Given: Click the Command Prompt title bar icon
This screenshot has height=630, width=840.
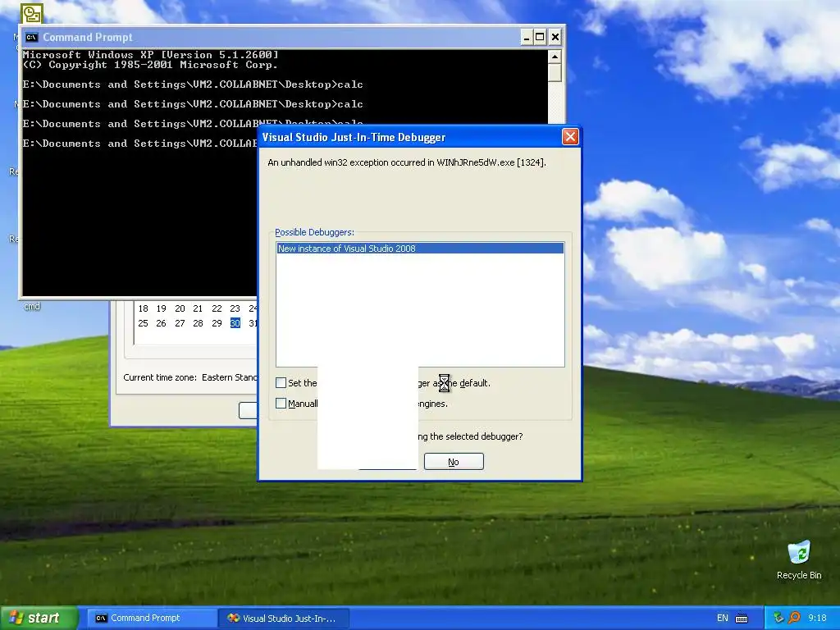Looking at the screenshot, I should tap(32, 37).
